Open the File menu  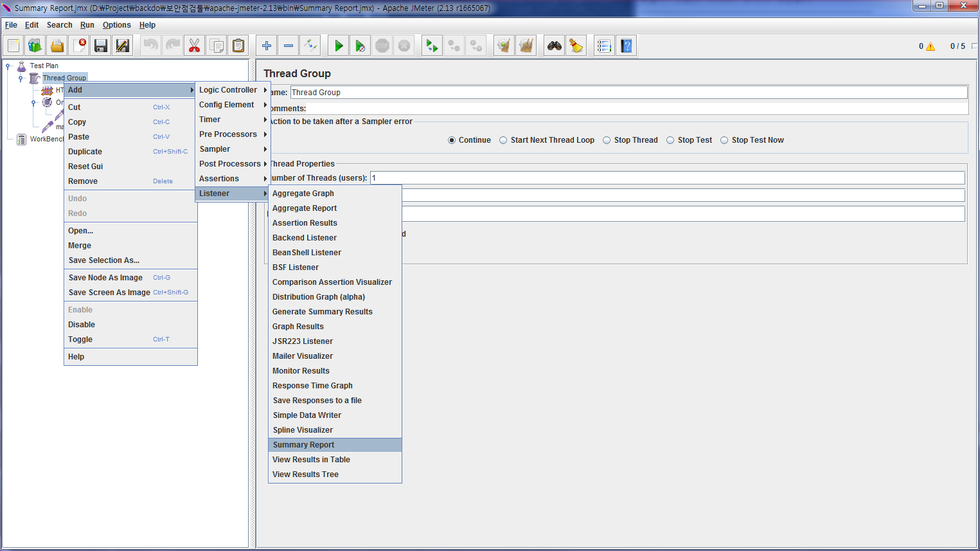11,25
